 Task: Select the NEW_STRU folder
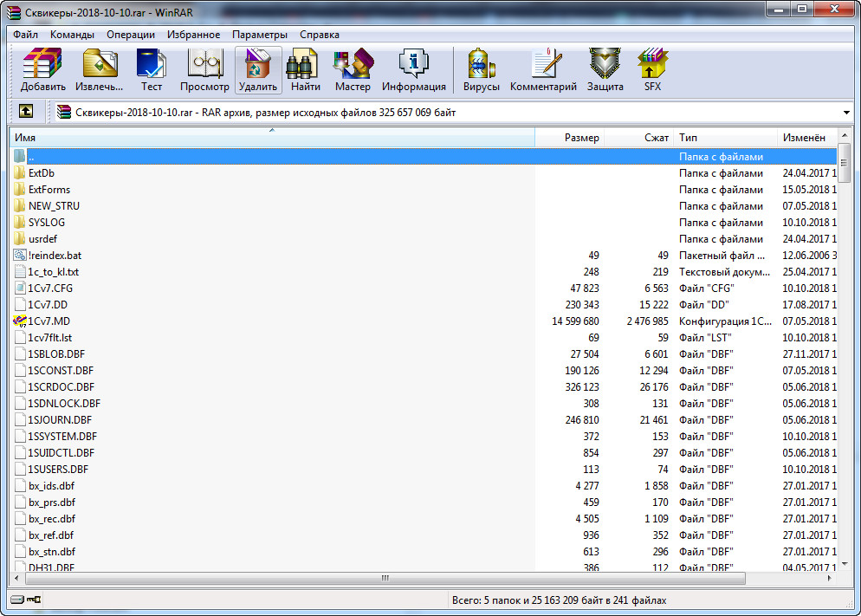tap(54, 206)
